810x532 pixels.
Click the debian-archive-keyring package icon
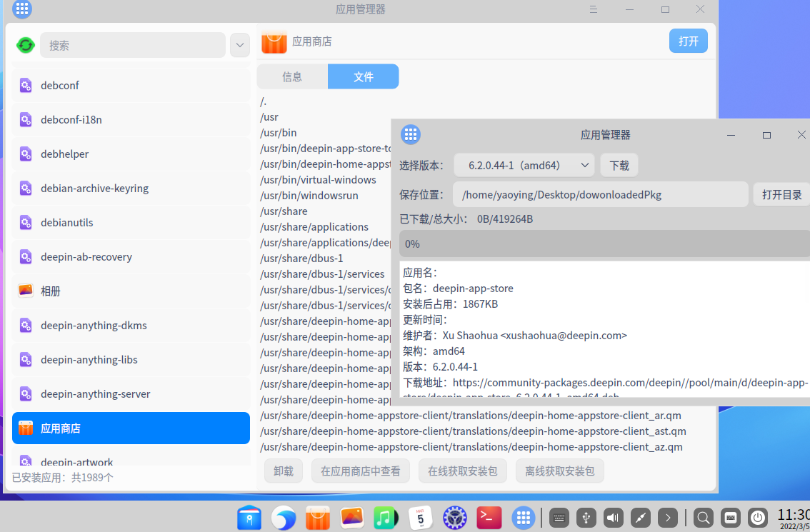coord(26,188)
